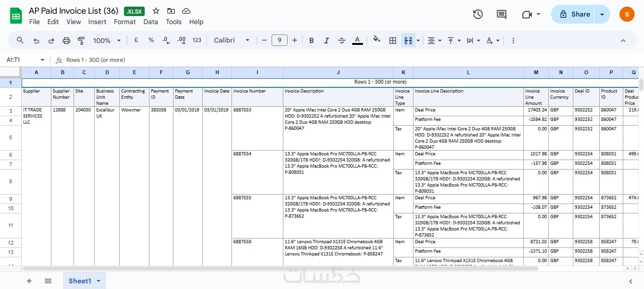
Task: Print the spreadsheet
Action: pyautogui.click(x=66, y=41)
